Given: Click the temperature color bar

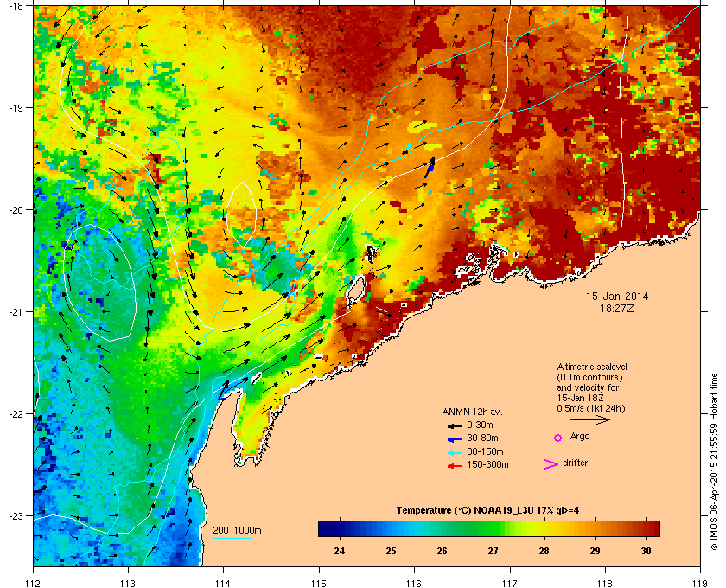Looking at the screenshot, I should pyautogui.click(x=489, y=528).
